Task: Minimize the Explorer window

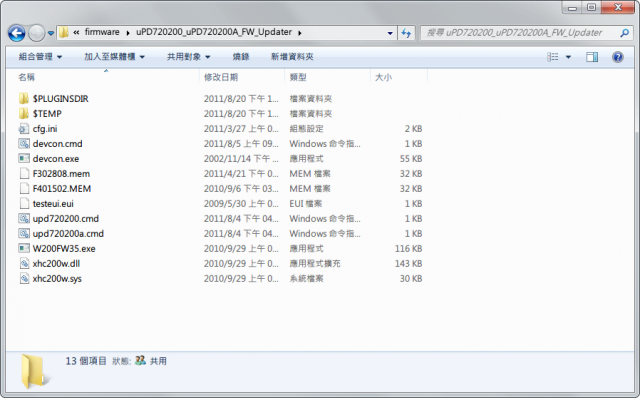Action: point(572,7)
